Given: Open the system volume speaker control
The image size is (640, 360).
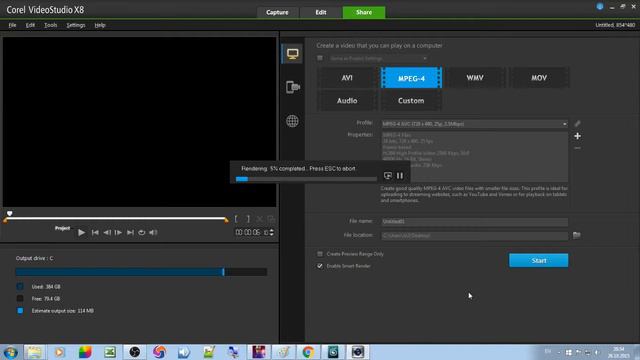Looking at the screenshot, I should (x=153, y=232).
